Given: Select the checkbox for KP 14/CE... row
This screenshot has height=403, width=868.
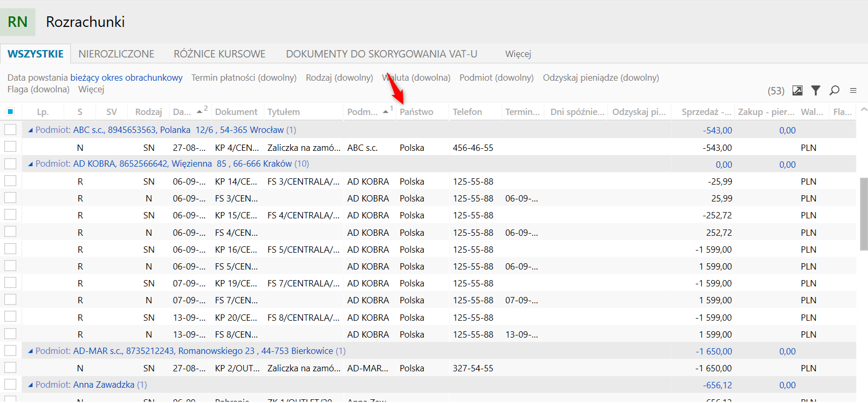Looking at the screenshot, I should tap(10, 181).
